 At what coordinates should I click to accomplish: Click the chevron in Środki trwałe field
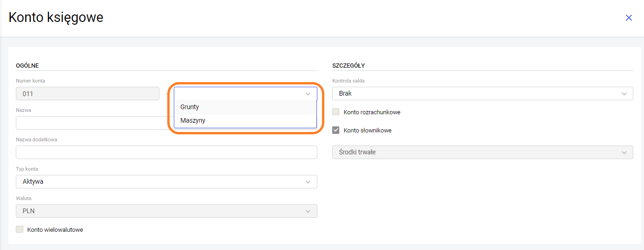point(624,153)
